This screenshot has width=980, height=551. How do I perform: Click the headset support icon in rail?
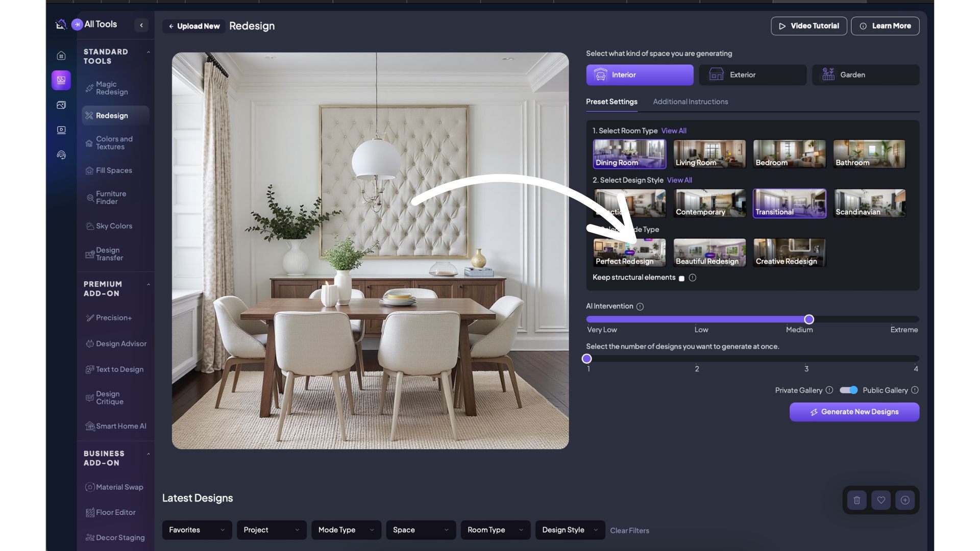point(61,155)
